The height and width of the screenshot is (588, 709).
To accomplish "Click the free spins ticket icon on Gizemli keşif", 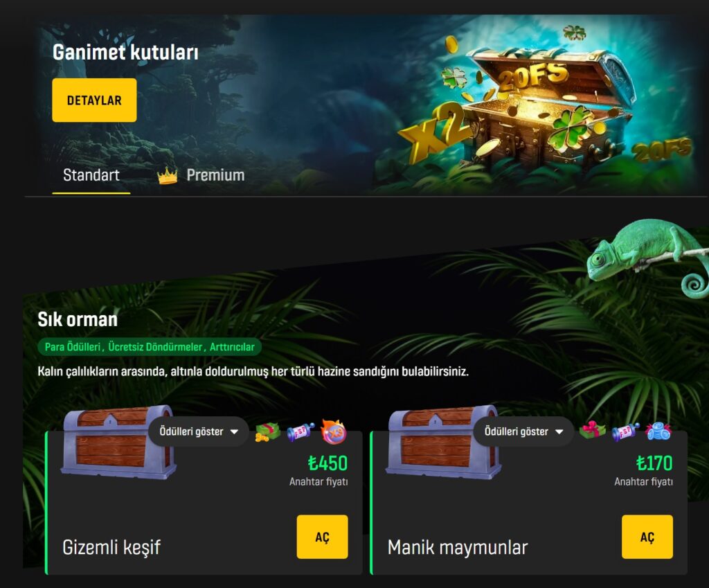I will (300, 432).
